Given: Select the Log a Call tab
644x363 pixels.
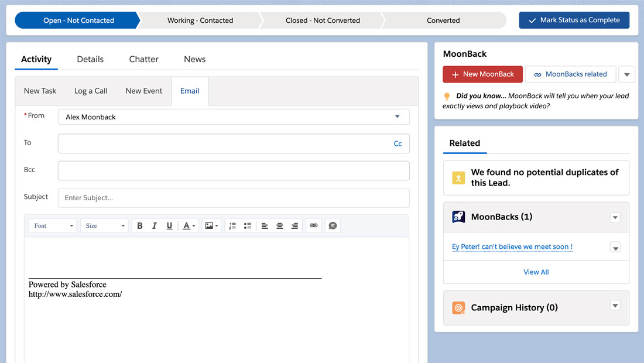Looking at the screenshot, I should (x=91, y=91).
